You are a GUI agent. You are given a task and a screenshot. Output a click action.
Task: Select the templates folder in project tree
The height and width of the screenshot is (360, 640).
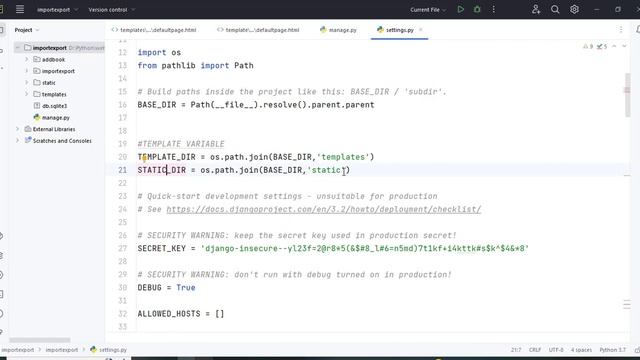point(54,94)
